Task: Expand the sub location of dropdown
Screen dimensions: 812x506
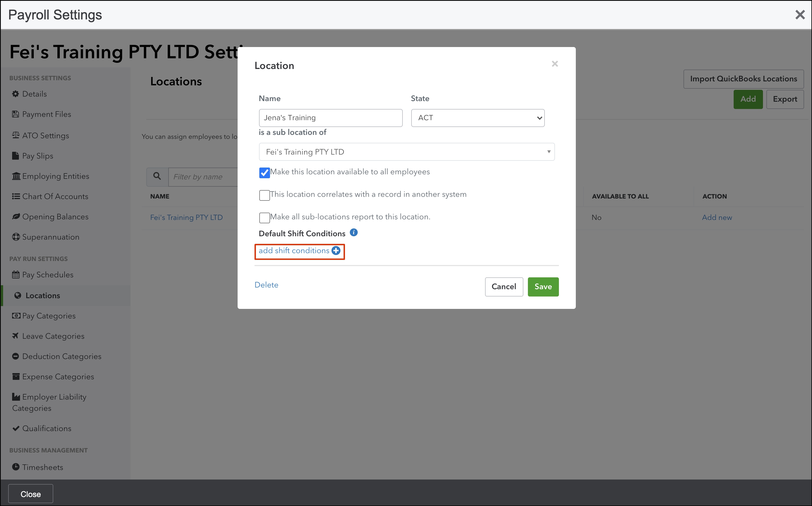Action: pos(406,152)
